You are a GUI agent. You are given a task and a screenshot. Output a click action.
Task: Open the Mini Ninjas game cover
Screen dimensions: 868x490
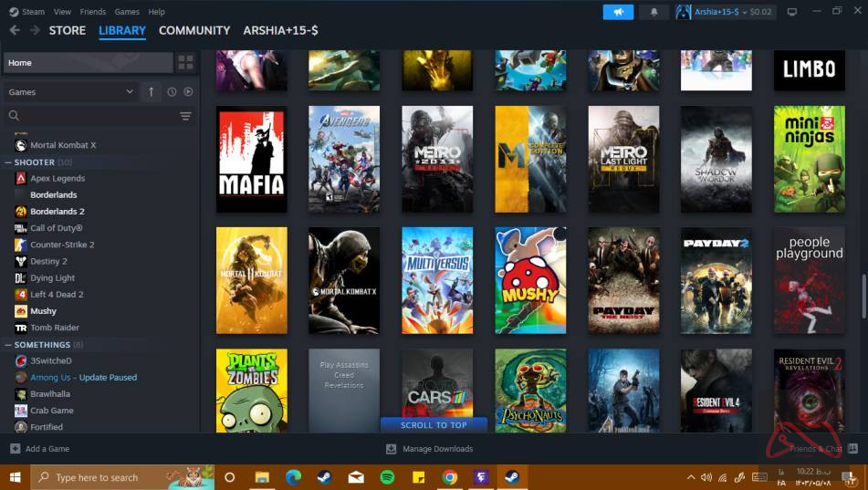coord(809,160)
